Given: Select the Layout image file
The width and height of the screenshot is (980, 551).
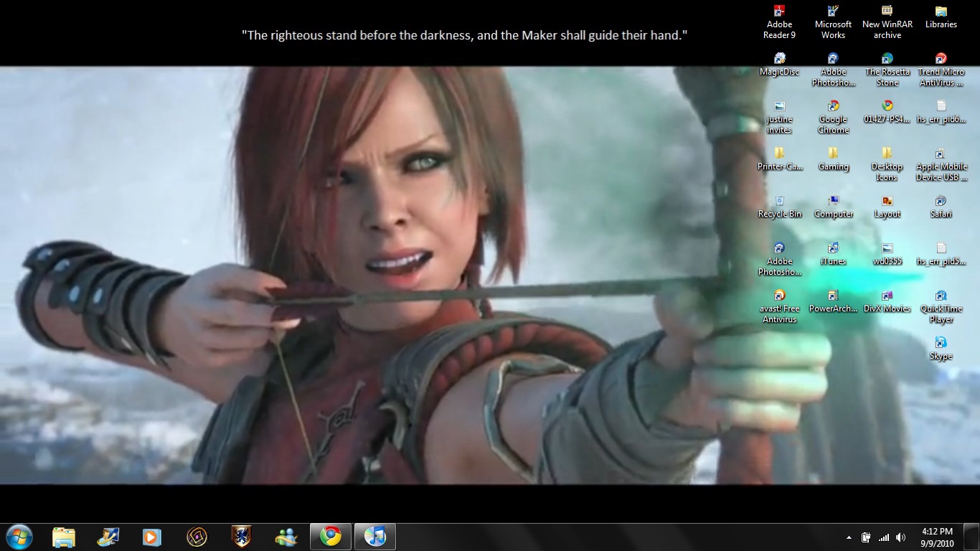Looking at the screenshot, I should point(887,206).
